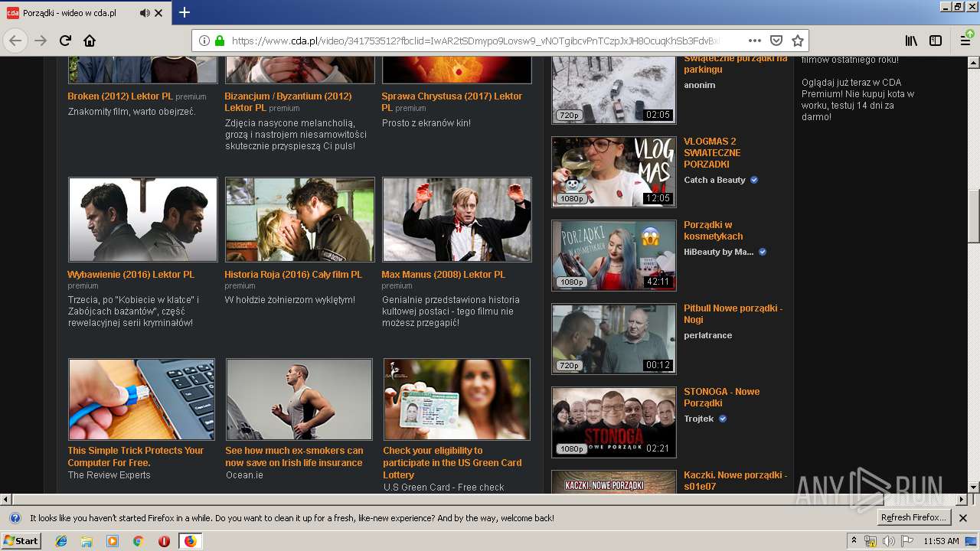The height and width of the screenshot is (551, 980).
Task: Visit the Trojtek channel
Action: coord(699,419)
